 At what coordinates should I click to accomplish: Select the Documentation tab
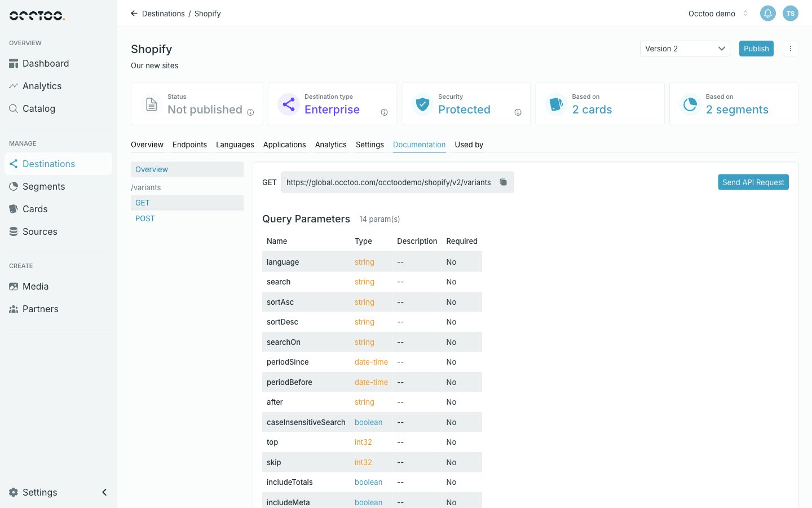pos(420,145)
